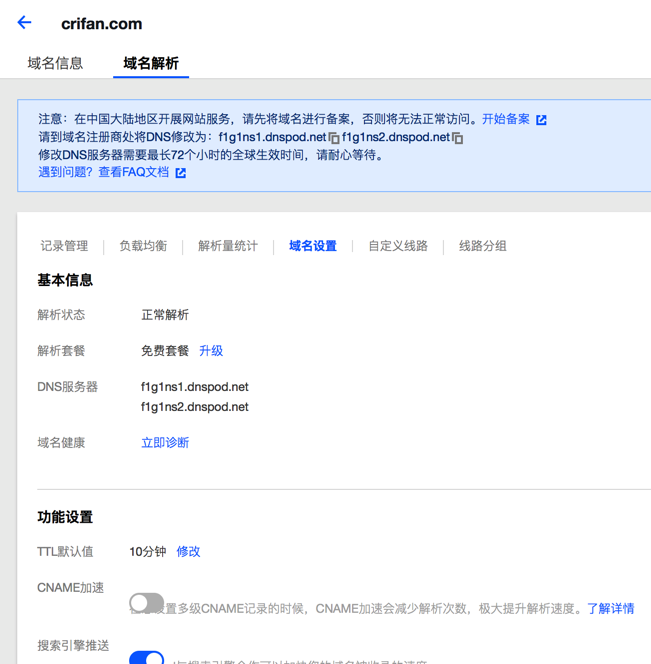Click the 10分钟 TTL value
The width and height of the screenshot is (651, 664).
[x=148, y=551]
